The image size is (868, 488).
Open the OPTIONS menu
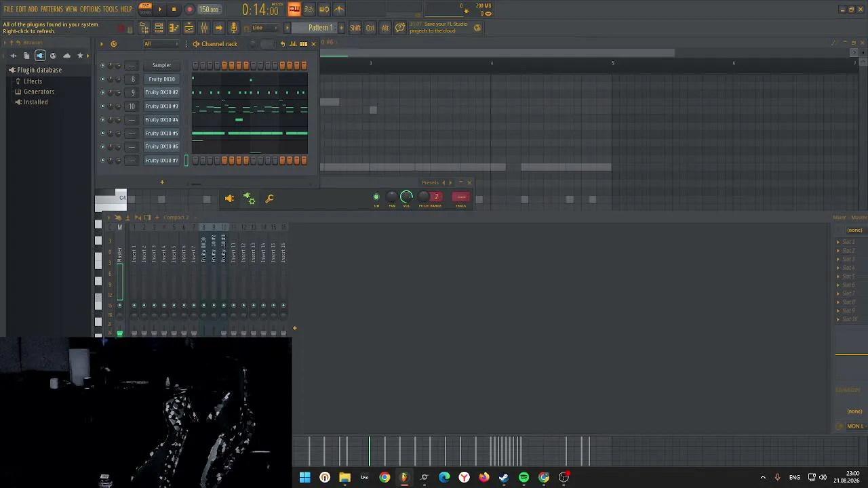(90, 9)
